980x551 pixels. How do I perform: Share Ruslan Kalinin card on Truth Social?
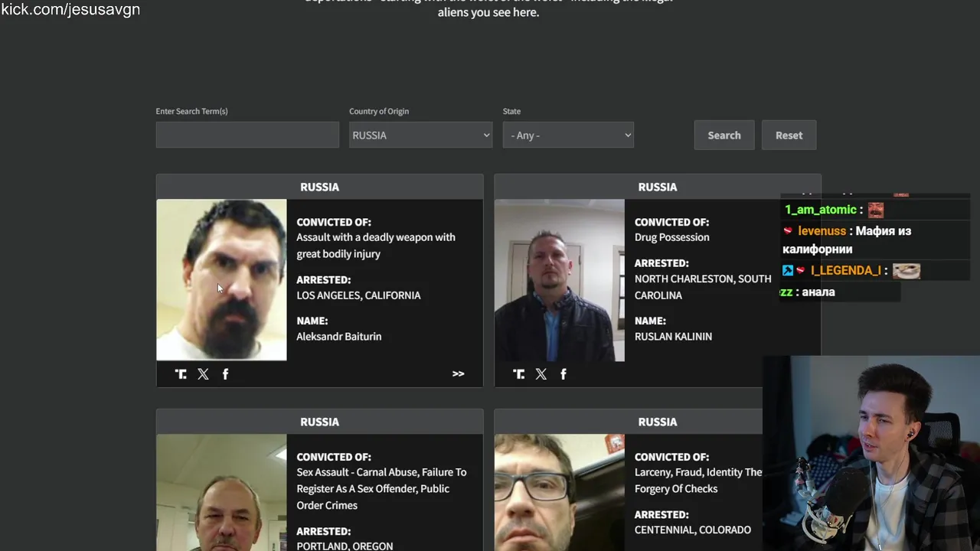tap(519, 374)
